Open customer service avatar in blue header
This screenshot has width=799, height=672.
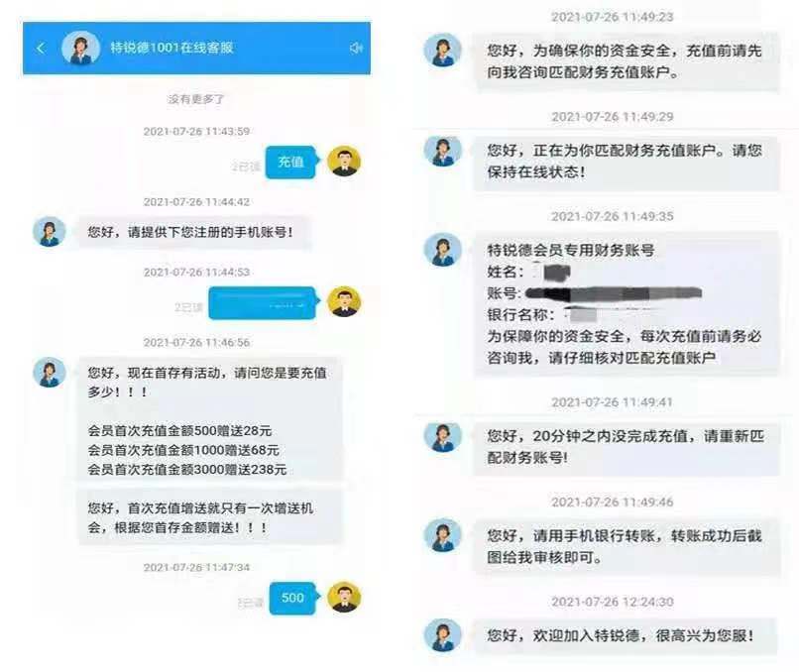tap(80, 48)
